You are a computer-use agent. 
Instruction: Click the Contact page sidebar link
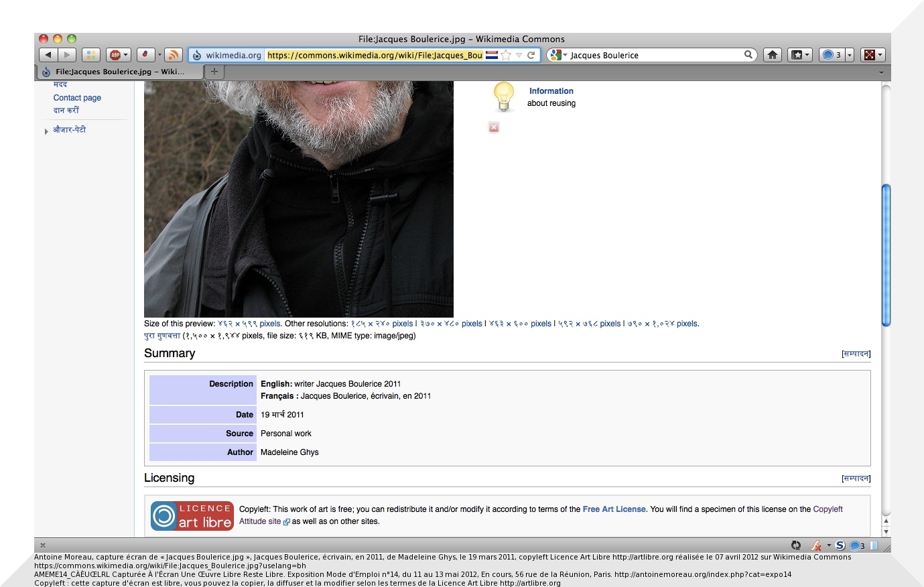(77, 98)
